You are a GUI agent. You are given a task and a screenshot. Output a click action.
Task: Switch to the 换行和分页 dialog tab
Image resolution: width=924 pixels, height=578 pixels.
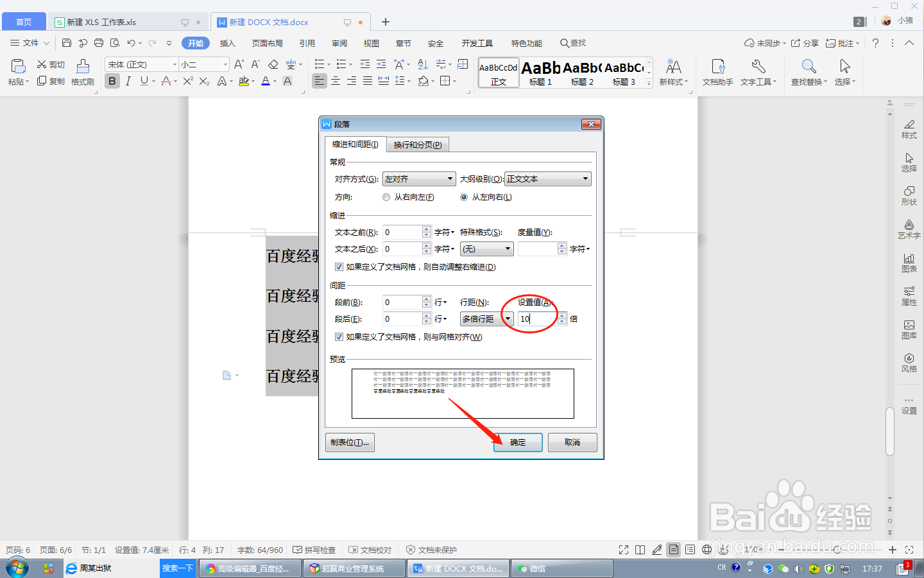418,145
